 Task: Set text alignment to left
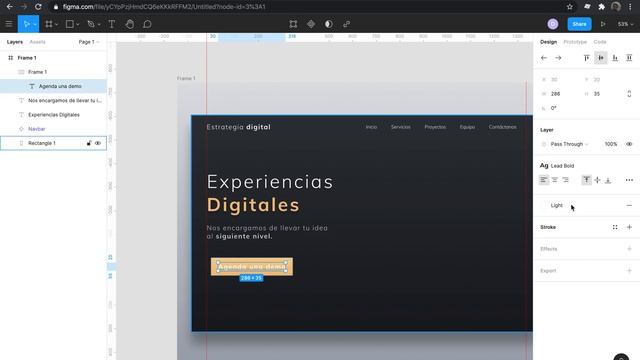[544, 180]
